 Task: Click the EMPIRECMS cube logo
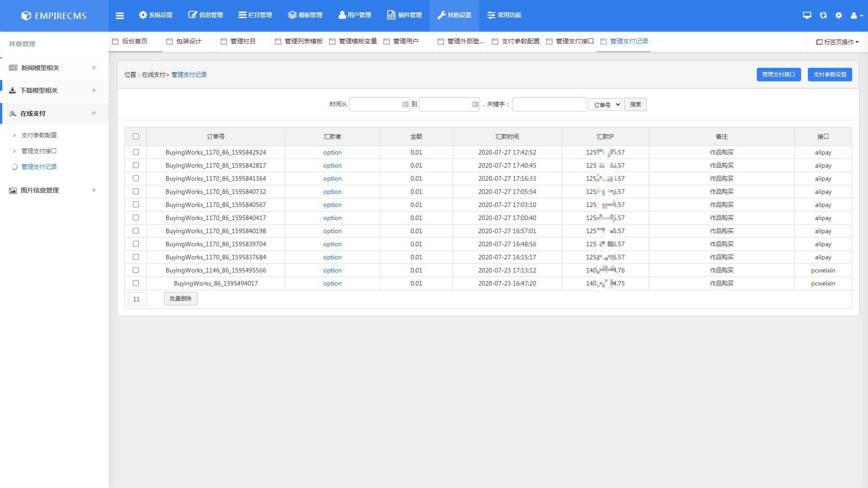[x=26, y=16]
